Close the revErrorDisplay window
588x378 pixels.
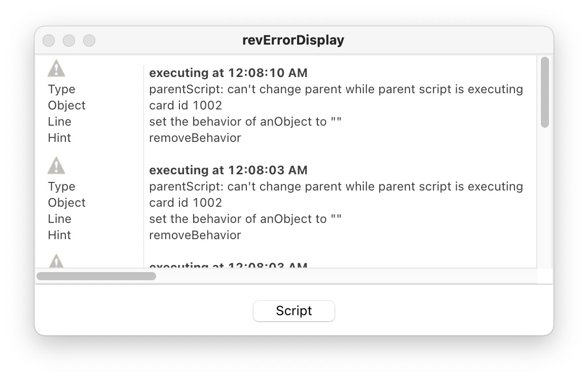[x=49, y=41]
